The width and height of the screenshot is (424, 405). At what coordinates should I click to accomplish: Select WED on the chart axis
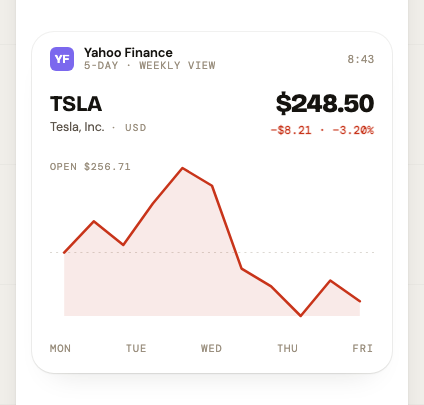point(211,349)
